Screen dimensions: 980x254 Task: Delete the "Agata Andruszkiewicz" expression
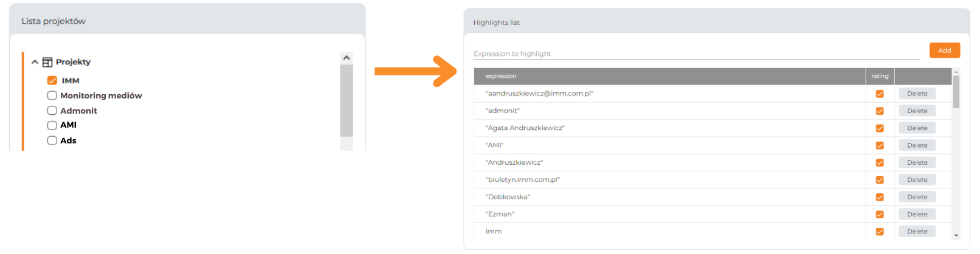coord(917,128)
